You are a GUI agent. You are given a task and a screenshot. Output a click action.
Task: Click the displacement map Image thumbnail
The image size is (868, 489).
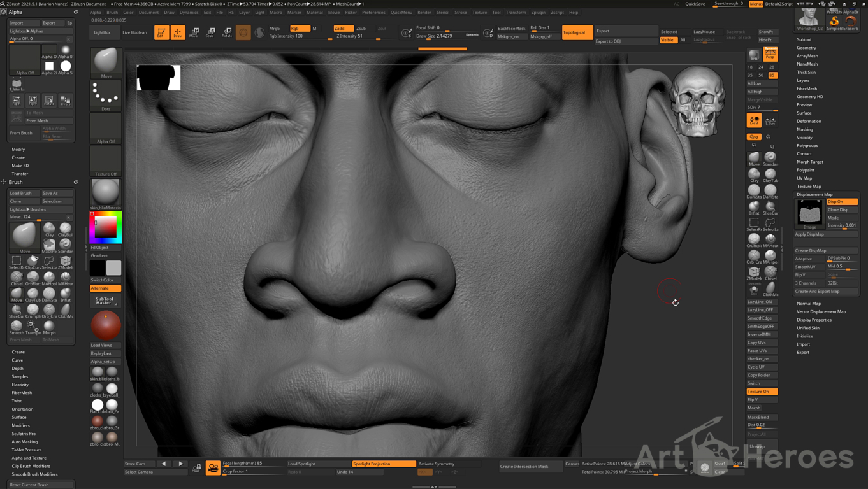pos(810,214)
